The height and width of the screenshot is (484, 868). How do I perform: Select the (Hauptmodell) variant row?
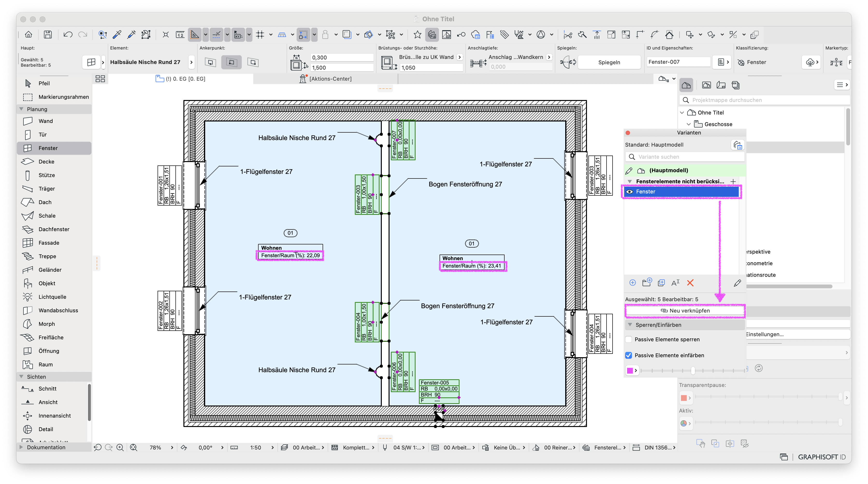coord(684,170)
